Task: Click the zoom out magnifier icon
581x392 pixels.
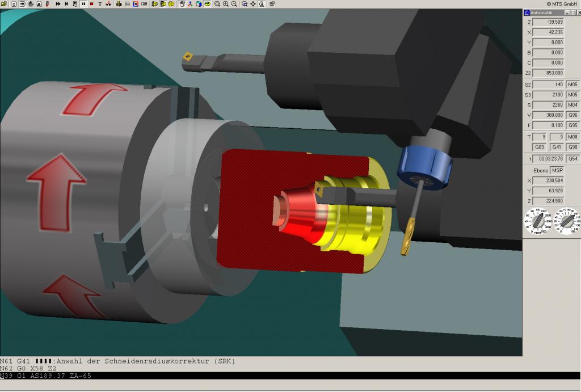Action: point(234,4)
